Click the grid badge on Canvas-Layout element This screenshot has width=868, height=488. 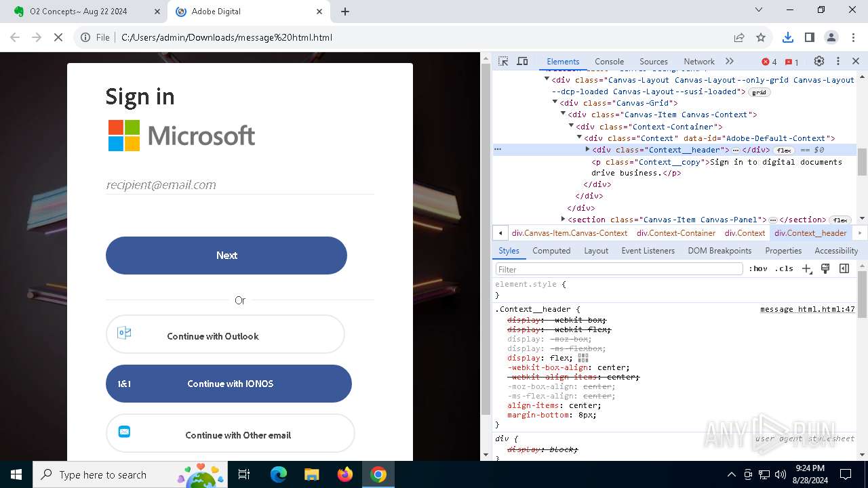click(x=759, y=92)
